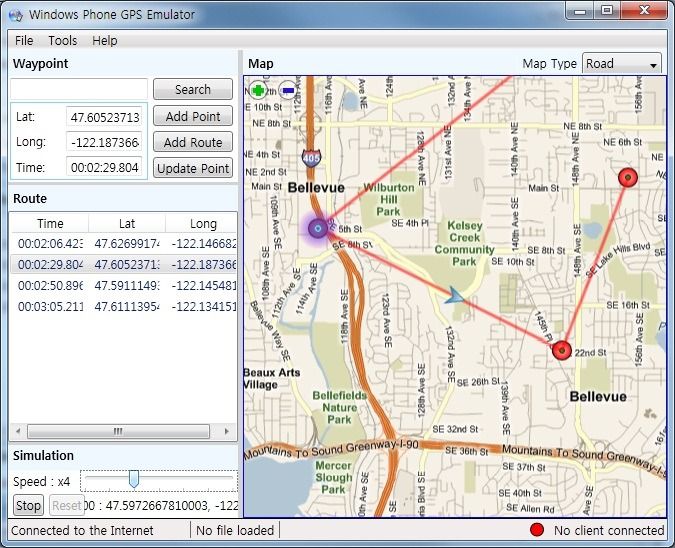The image size is (675, 548).
Task: Open the File menu
Action: pos(24,40)
